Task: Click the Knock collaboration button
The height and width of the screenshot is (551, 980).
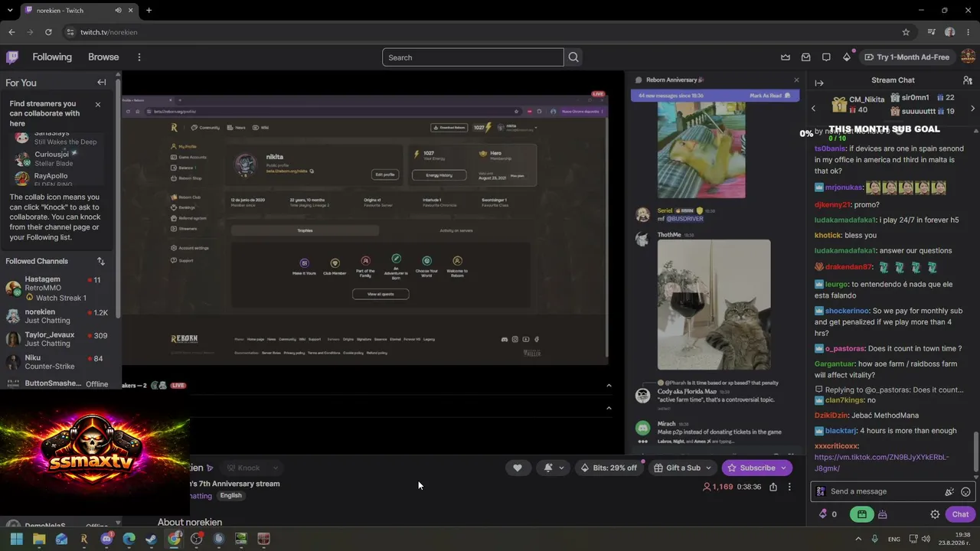Action: pos(244,468)
